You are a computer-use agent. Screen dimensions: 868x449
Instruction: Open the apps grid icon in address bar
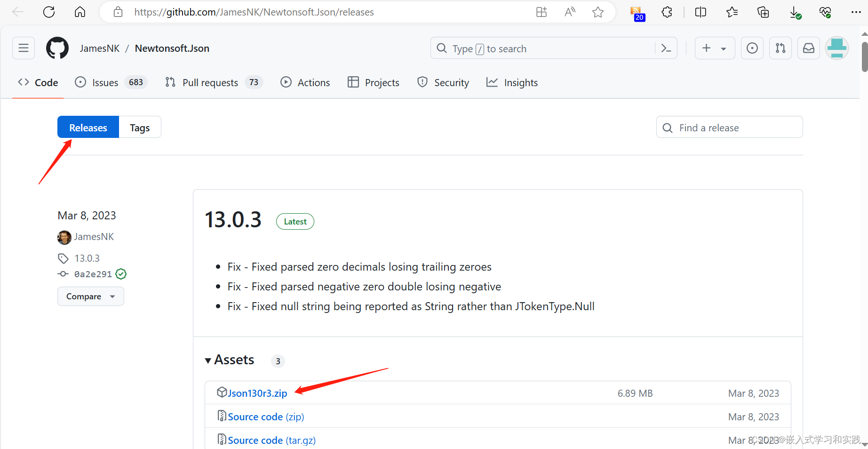click(x=542, y=12)
